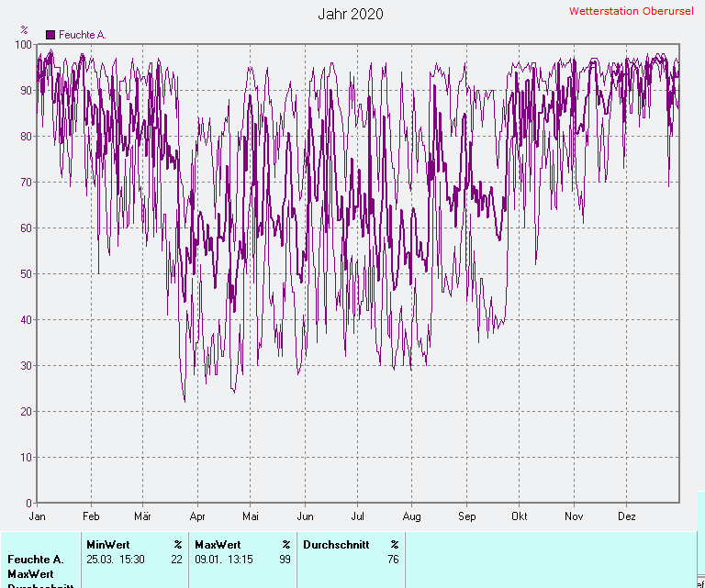Click the maximum value 99
The height and width of the screenshot is (588, 705).
tap(285, 560)
